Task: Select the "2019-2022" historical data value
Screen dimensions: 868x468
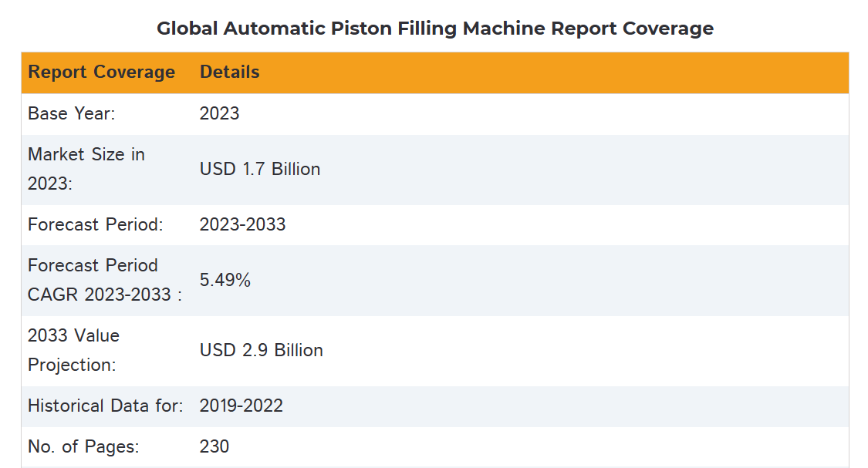Action: click(x=241, y=406)
